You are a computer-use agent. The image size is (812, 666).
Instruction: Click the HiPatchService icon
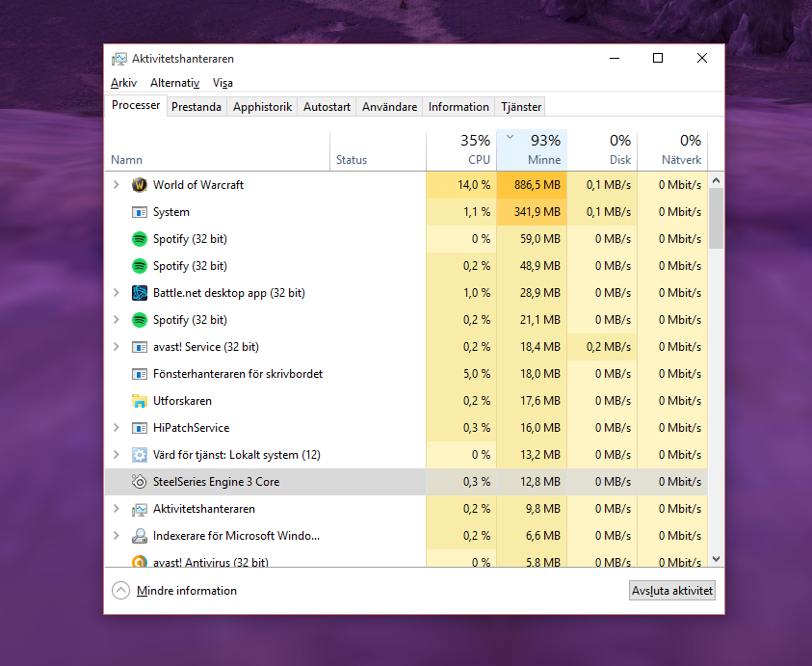coord(140,428)
